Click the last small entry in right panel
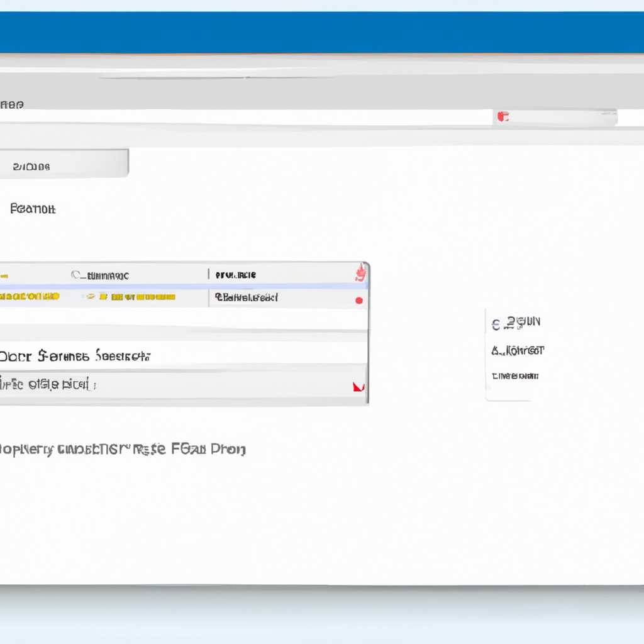 (515, 376)
